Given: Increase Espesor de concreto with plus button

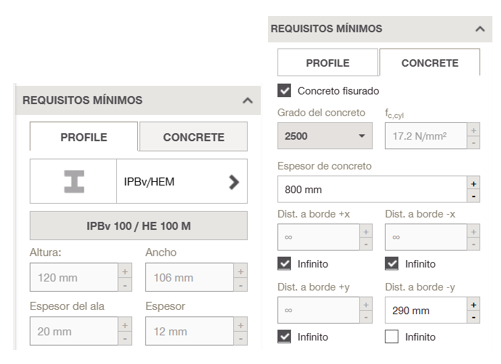Looking at the screenshot, I should pyautogui.click(x=473, y=183).
